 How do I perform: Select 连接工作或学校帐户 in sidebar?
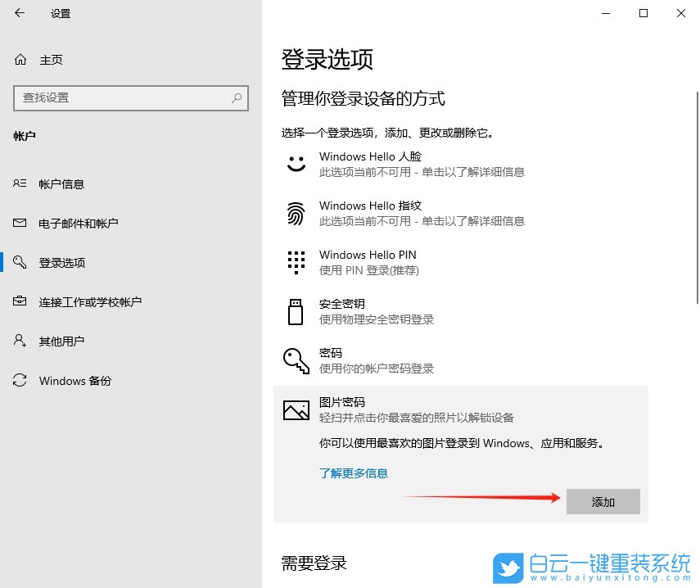click(93, 301)
